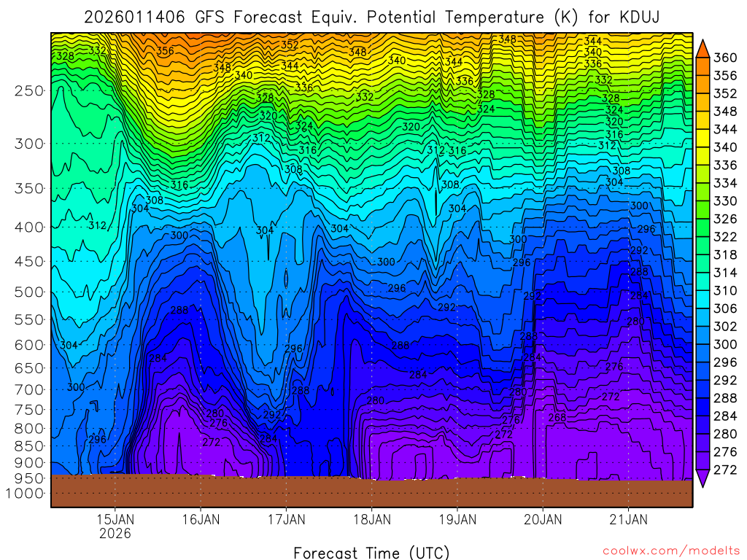Select the 284 color scale legend value
The width and height of the screenshot is (747, 560).
click(725, 416)
